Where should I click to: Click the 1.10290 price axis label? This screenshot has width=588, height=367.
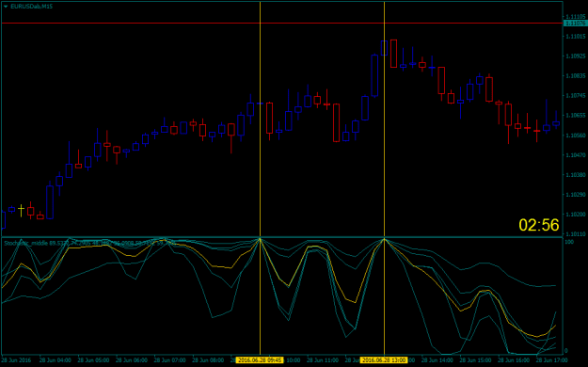click(576, 195)
